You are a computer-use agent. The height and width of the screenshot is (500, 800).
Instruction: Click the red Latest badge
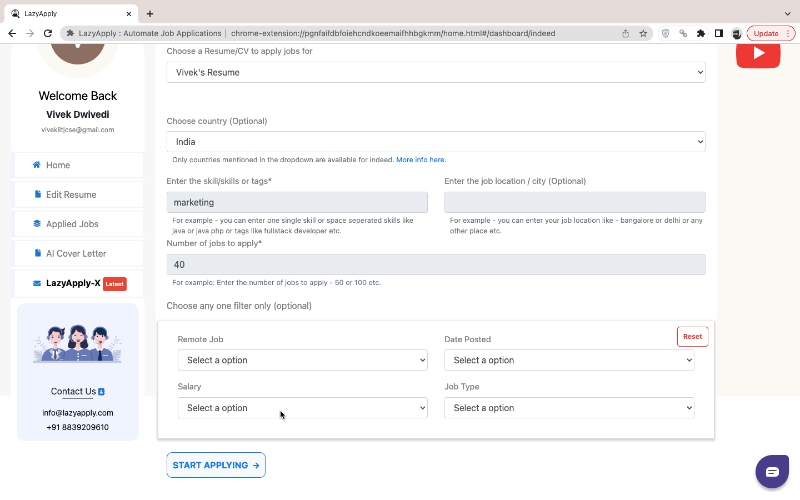[x=115, y=284]
